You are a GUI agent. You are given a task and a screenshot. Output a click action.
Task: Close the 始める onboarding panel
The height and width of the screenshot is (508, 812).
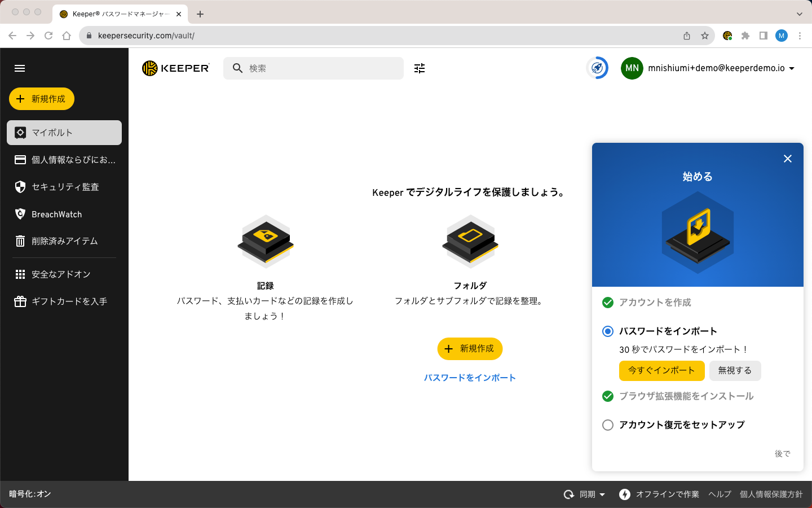pyautogui.click(x=788, y=159)
